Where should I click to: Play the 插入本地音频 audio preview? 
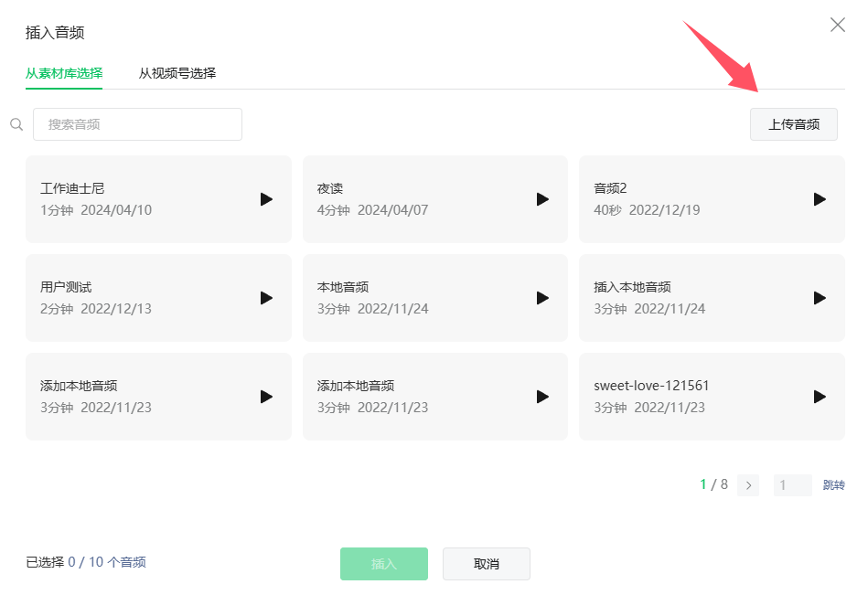[x=820, y=298]
